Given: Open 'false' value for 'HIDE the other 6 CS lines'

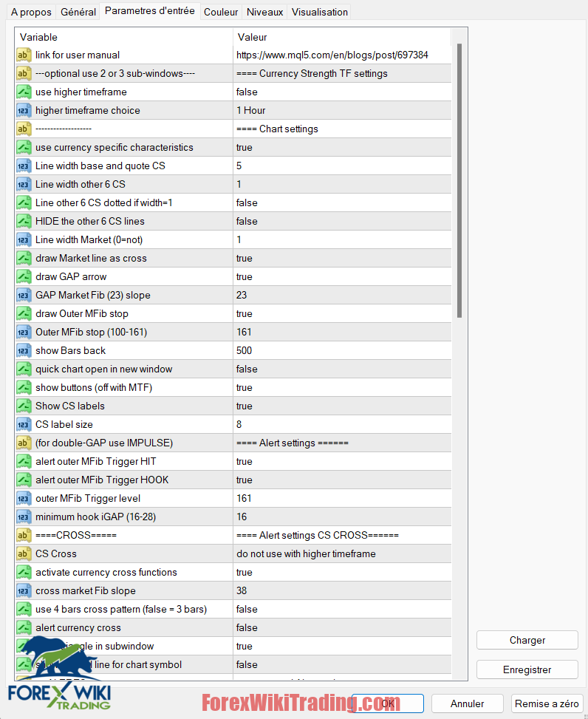Looking at the screenshot, I should coord(342,221).
